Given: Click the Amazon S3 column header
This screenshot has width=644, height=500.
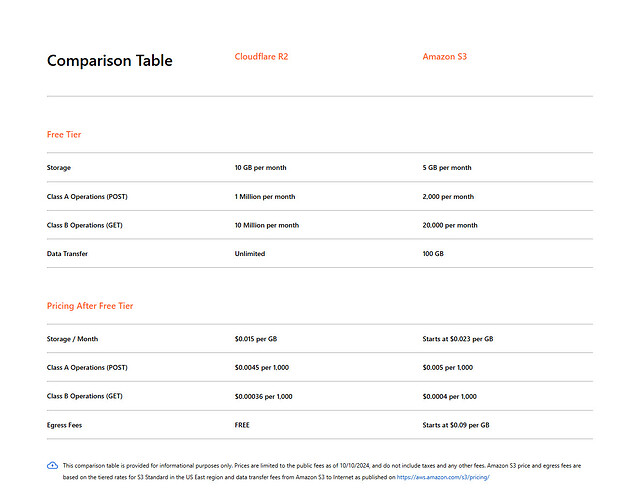Looking at the screenshot, I should click(444, 57).
